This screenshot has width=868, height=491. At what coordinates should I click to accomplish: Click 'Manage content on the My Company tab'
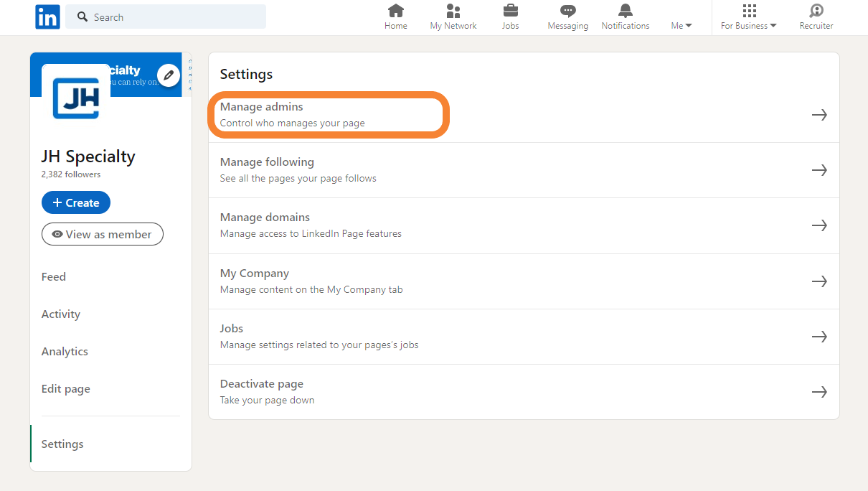coord(311,289)
